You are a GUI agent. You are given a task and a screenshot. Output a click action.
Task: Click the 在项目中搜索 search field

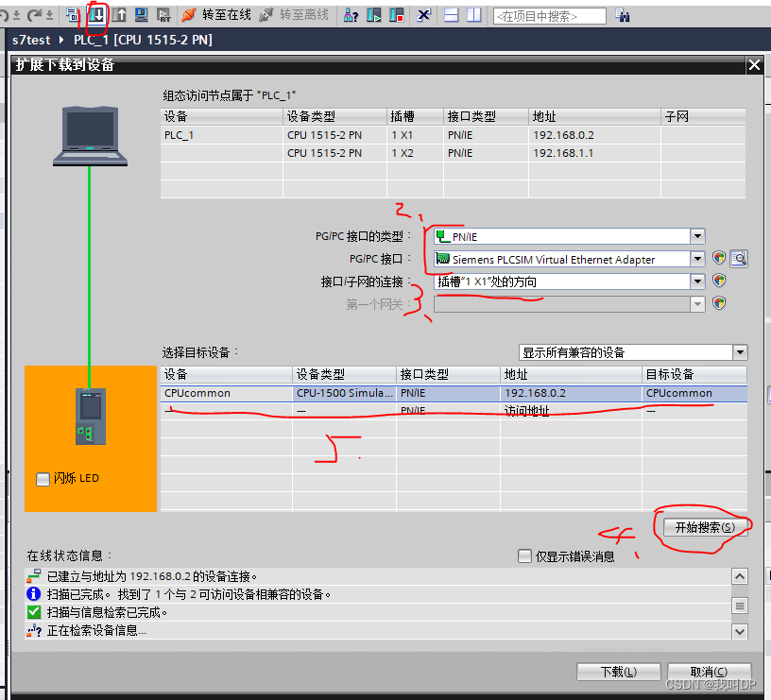pyautogui.click(x=549, y=16)
